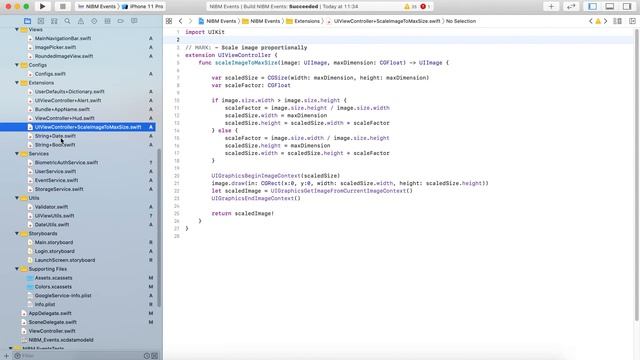Image resolution: width=640 pixels, height=360 pixels.
Task: Toggle the Inspectors panel
Action: pyautogui.click(x=627, y=6)
